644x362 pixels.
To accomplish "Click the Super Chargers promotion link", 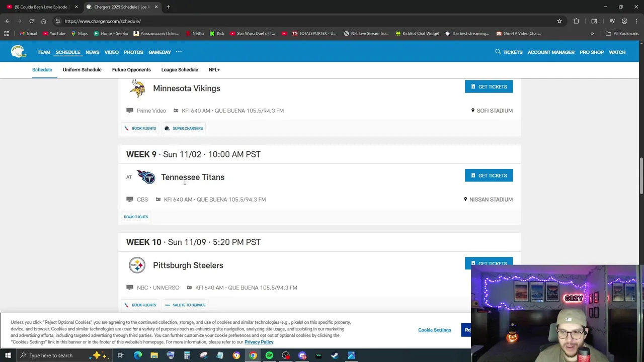I will [x=184, y=128].
